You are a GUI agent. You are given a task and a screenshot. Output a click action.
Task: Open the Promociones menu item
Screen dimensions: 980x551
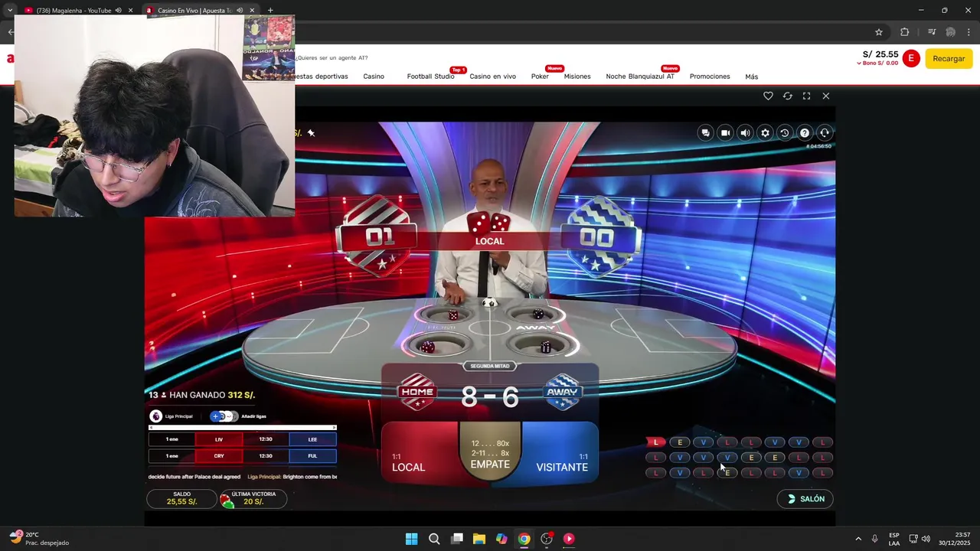(x=710, y=77)
